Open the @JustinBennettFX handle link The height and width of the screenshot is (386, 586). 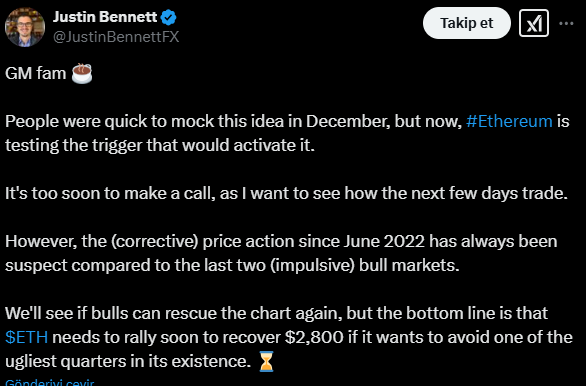(x=116, y=37)
